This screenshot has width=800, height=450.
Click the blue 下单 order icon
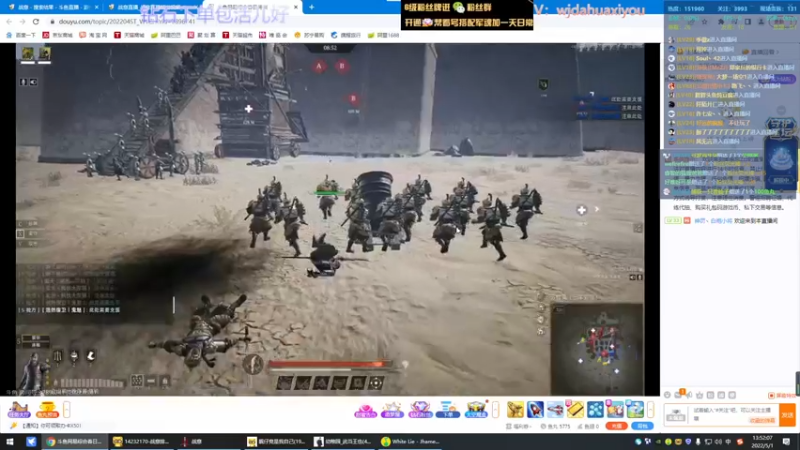click(x=447, y=409)
